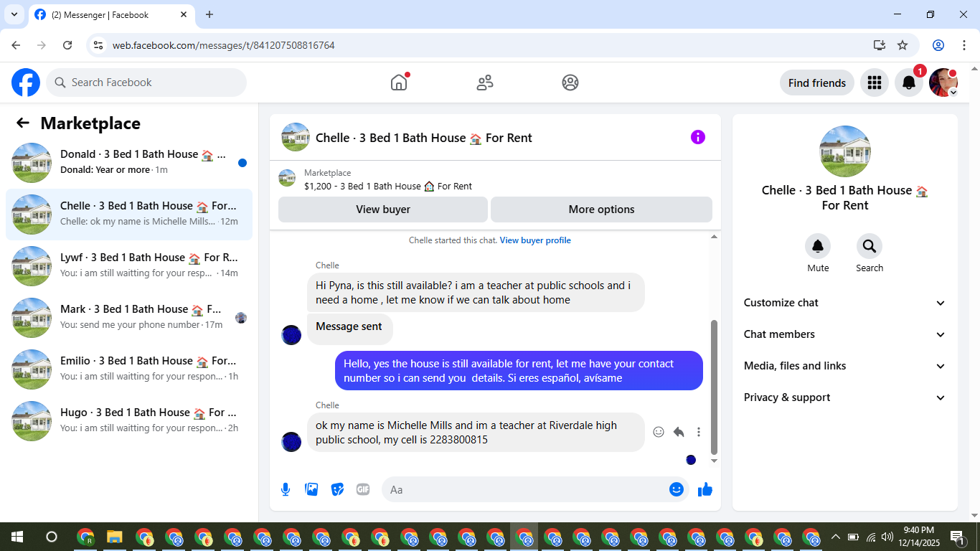Open the Mark house rental conversation
Image resolution: width=980 pixels, height=551 pixels.
[x=129, y=318]
